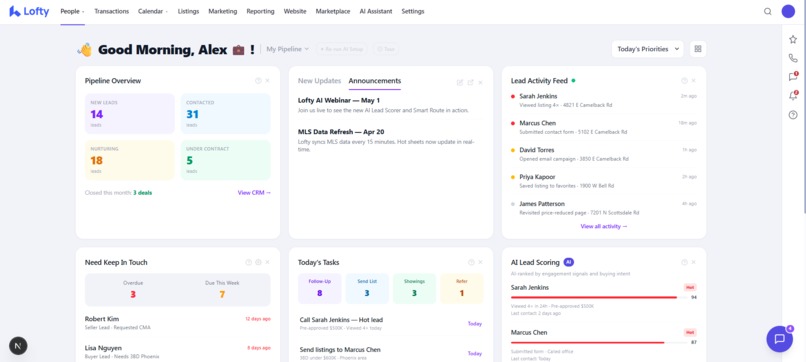Select the Send List 3 task tile
Screen dimensions: 806x362
[367, 288]
